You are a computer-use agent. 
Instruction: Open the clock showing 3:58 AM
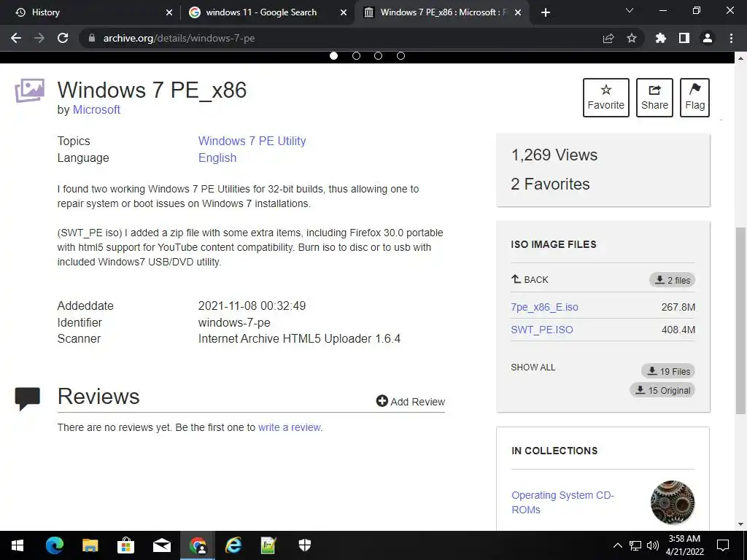684,545
